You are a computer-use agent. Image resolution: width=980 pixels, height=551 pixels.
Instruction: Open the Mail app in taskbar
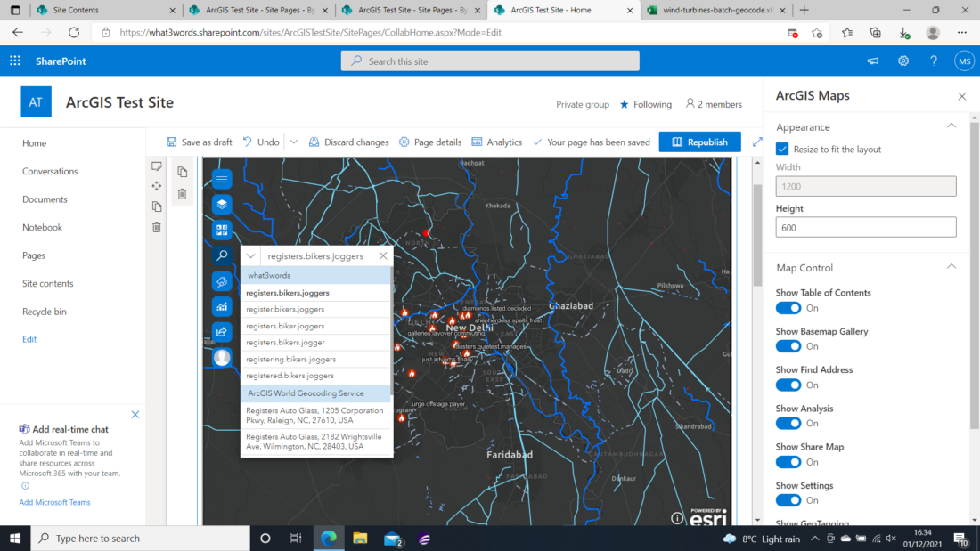(x=393, y=538)
